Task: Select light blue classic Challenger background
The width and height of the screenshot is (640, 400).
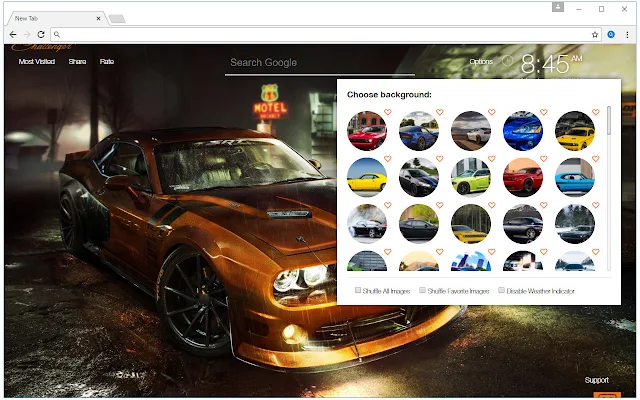Action: 575,178
